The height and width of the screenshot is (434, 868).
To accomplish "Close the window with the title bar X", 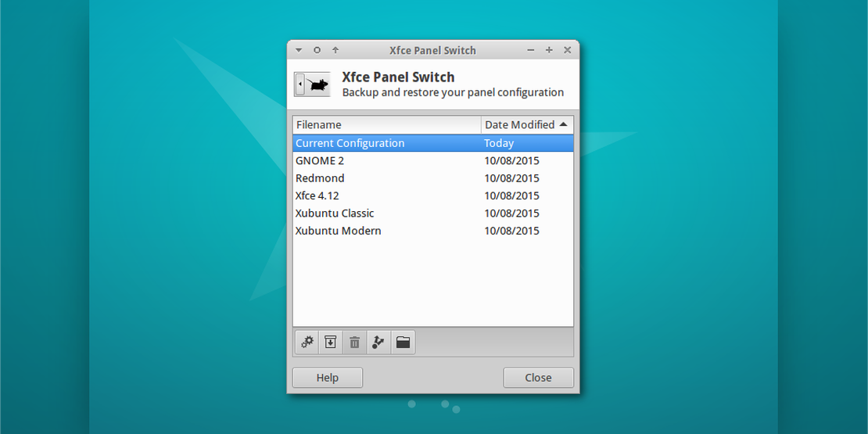I will click(x=568, y=50).
